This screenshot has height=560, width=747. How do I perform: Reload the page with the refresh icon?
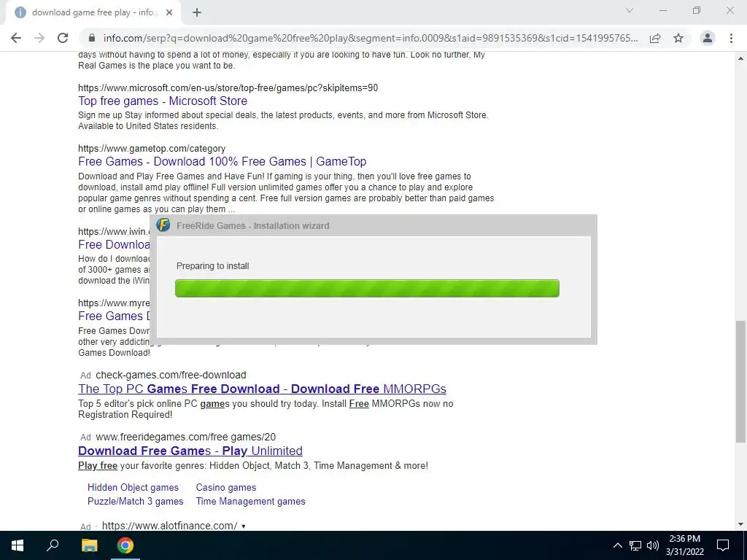tap(63, 38)
